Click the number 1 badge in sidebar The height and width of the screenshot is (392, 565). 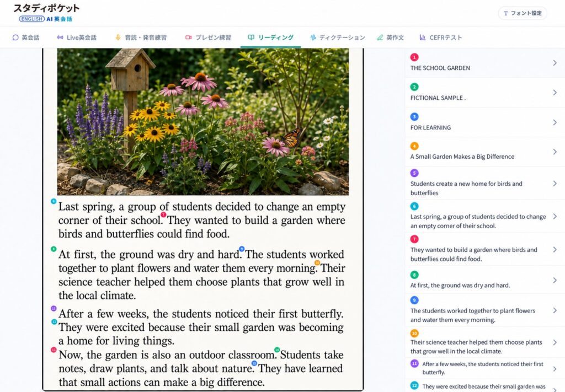(x=414, y=57)
